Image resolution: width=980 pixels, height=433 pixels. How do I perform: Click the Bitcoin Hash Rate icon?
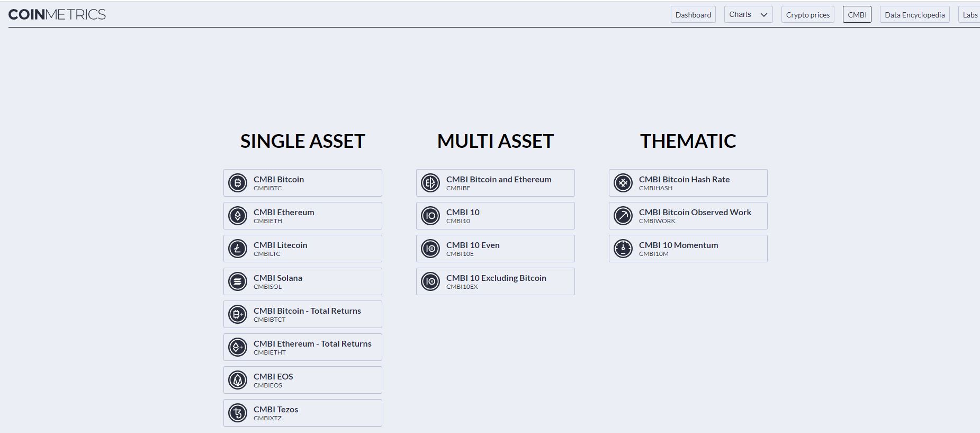[x=623, y=183]
